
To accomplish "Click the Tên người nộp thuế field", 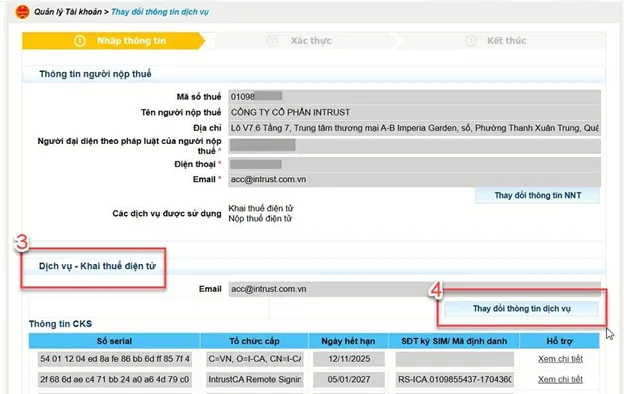I will coord(414,112).
